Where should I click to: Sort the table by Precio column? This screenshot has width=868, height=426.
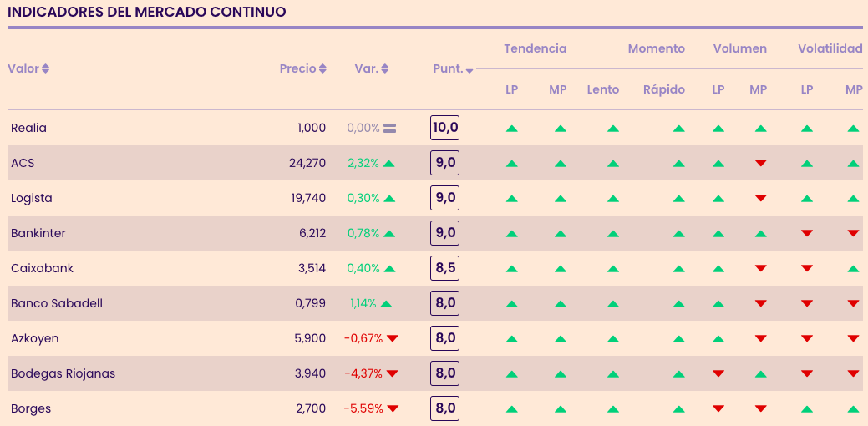(302, 68)
